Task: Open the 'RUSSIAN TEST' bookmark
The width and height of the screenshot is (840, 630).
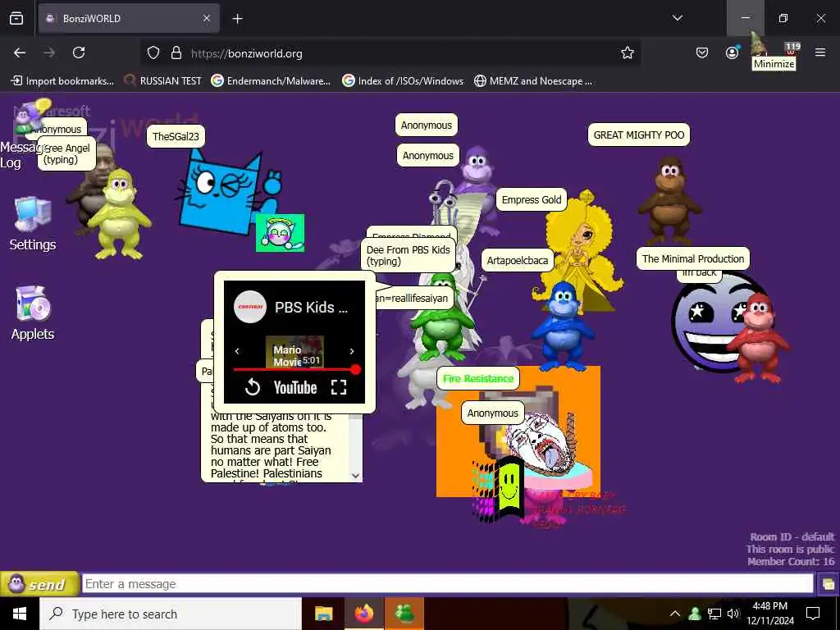Action: tap(162, 81)
